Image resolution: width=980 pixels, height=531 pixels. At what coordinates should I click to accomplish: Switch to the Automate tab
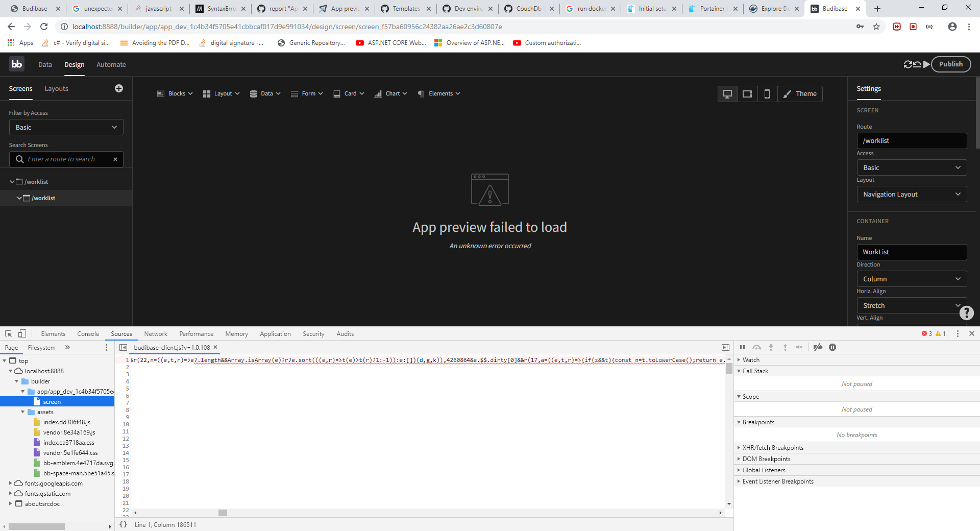(111, 65)
